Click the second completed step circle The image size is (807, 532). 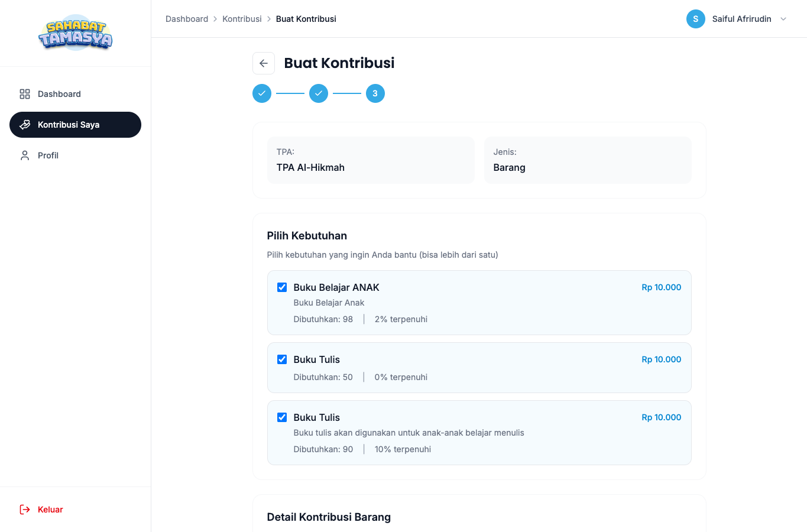point(319,93)
